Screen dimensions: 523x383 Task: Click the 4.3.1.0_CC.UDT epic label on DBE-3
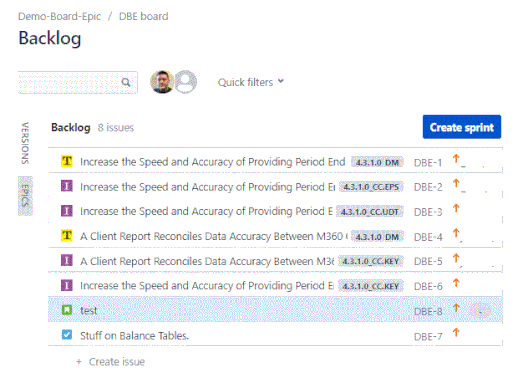pyautogui.click(x=370, y=212)
